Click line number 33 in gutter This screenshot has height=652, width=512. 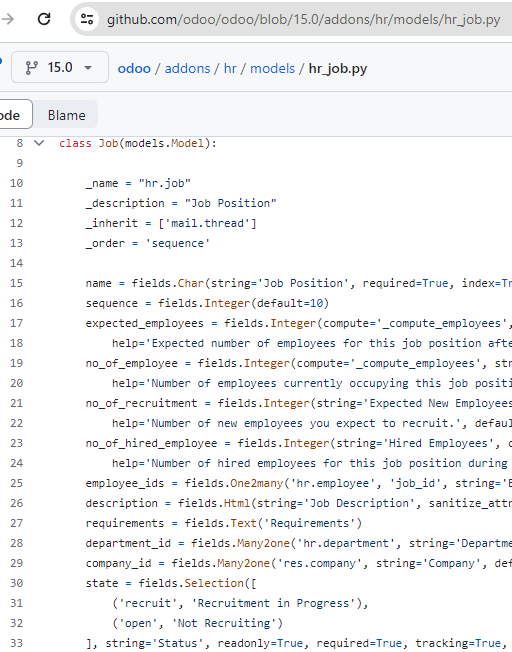(x=16, y=643)
